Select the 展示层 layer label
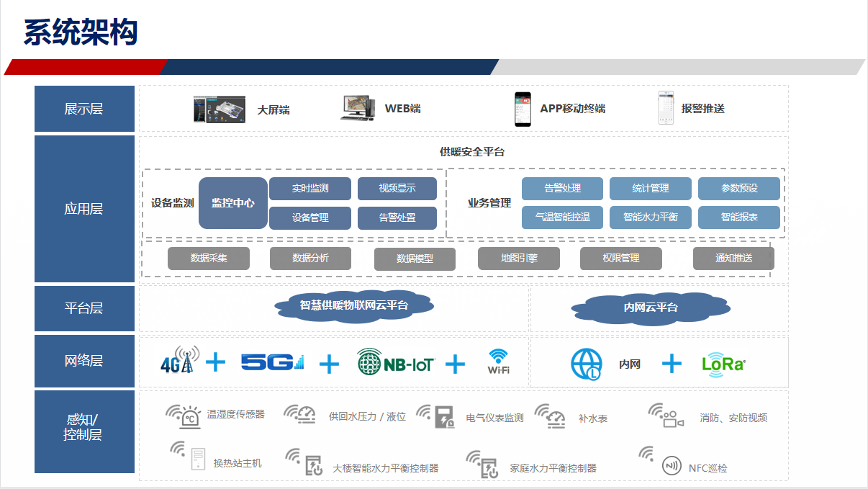Viewport: 868px width, 489px height. (84, 109)
